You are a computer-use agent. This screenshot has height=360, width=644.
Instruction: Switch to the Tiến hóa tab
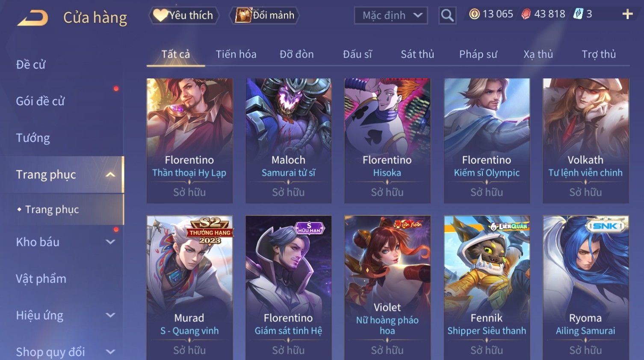pyautogui.click(x=236, y=54)
